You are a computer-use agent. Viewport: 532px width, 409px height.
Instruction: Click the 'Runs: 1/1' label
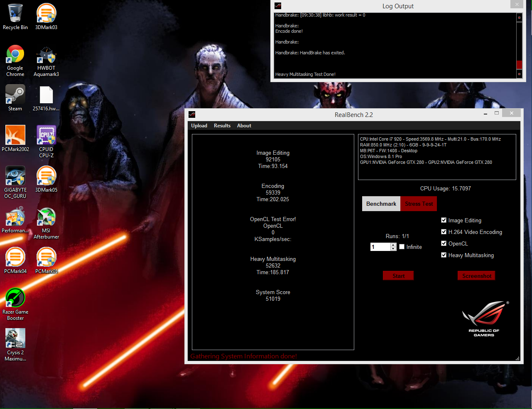pyautogui.click(x=397, y=236)
